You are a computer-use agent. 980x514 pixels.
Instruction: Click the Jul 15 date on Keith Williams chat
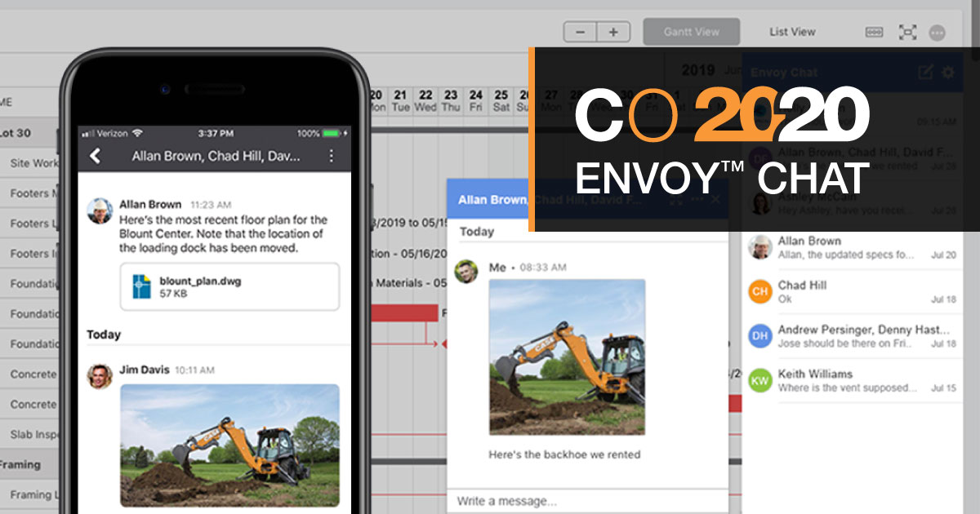click(943, 388)
